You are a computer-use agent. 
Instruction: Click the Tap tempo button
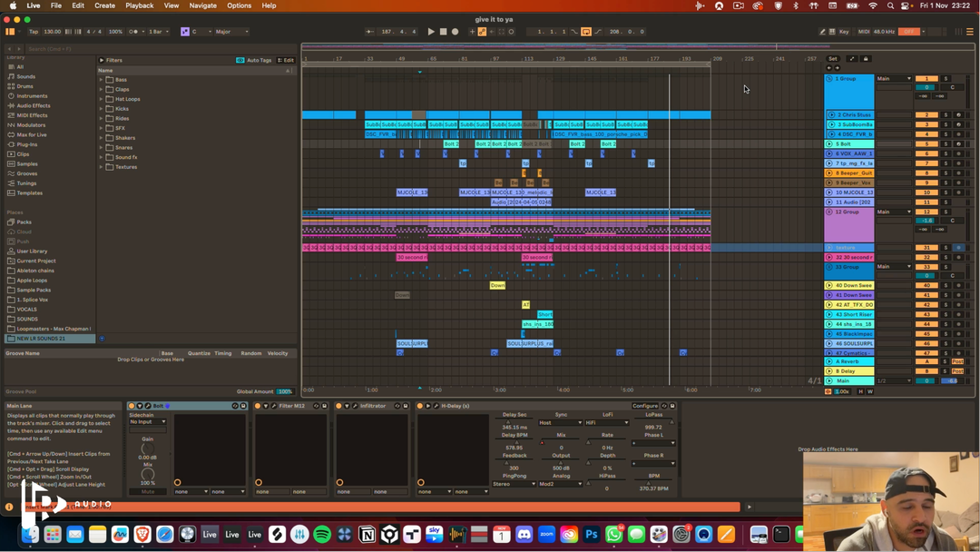click(x=34, y=32)
